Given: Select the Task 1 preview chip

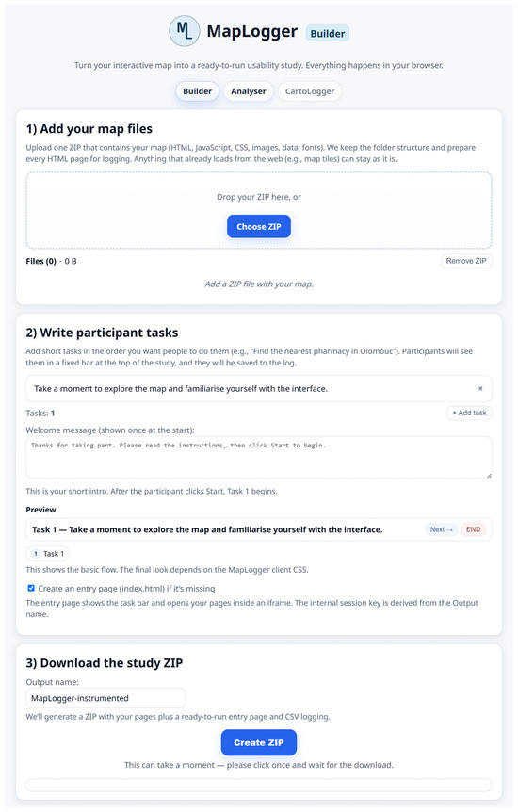Looking at the screenshot, I should [x=48, y=554].
